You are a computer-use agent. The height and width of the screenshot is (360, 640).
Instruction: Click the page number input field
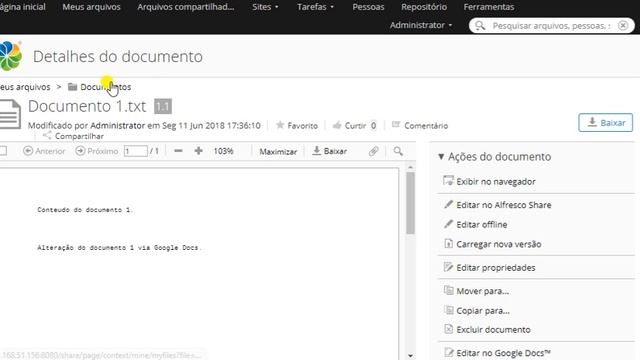(136, 151)
